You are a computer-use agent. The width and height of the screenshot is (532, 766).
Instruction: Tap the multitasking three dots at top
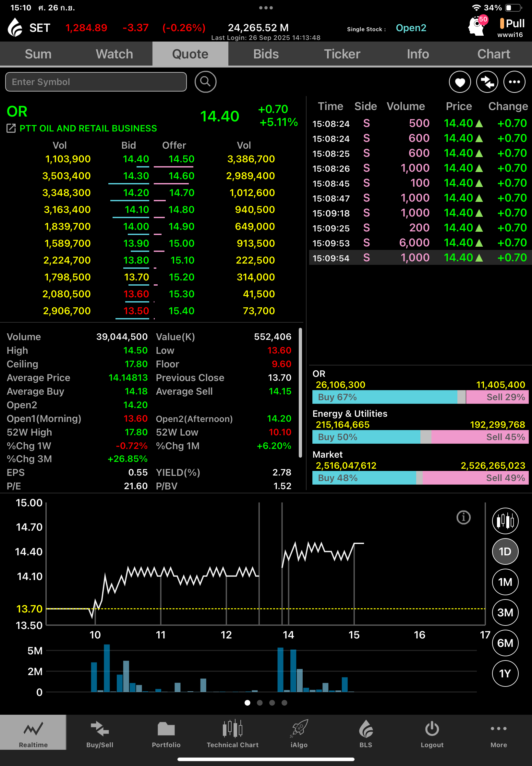click(x=266, y=8)
